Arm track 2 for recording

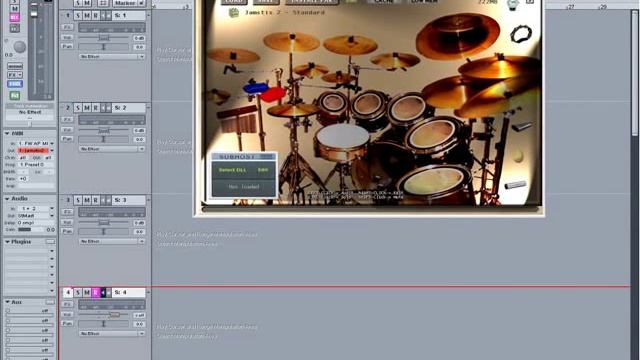96,108
